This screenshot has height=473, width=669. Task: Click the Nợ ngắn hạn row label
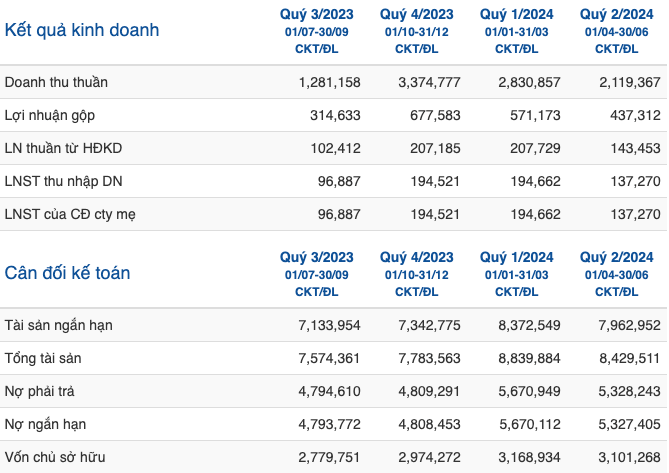point(46,424)
